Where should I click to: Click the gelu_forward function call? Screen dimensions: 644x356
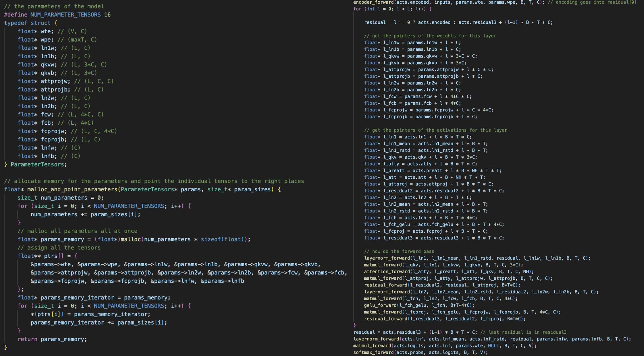coord(419,305)
